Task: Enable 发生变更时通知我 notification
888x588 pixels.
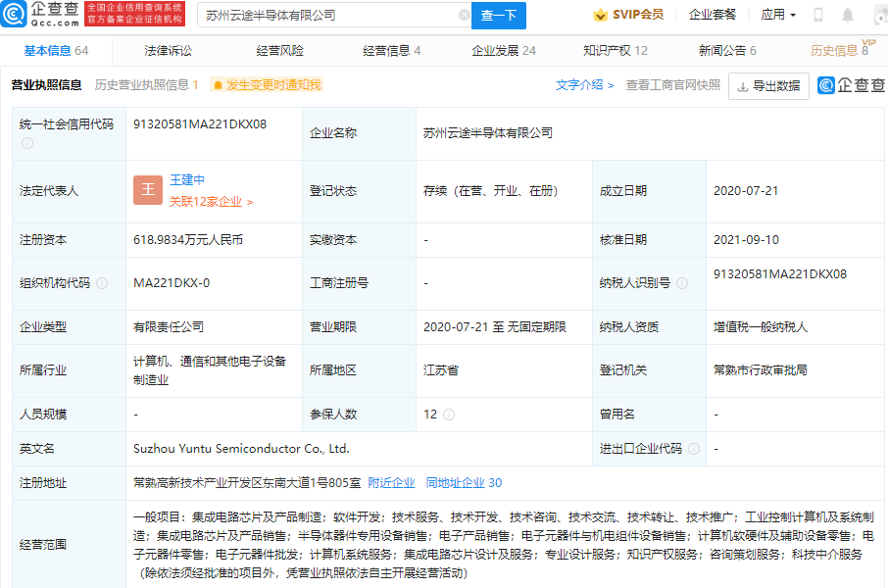Action: pos(267,85)
